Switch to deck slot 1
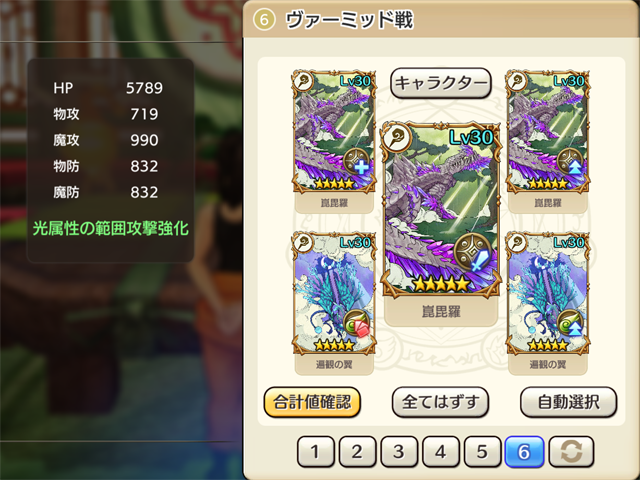 (316, 451)
